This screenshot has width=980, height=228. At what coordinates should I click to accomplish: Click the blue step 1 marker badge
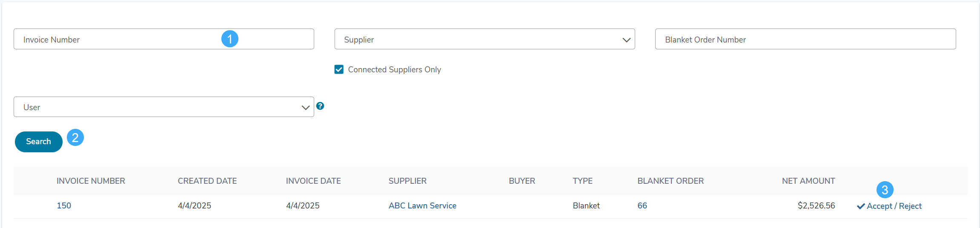230,39
